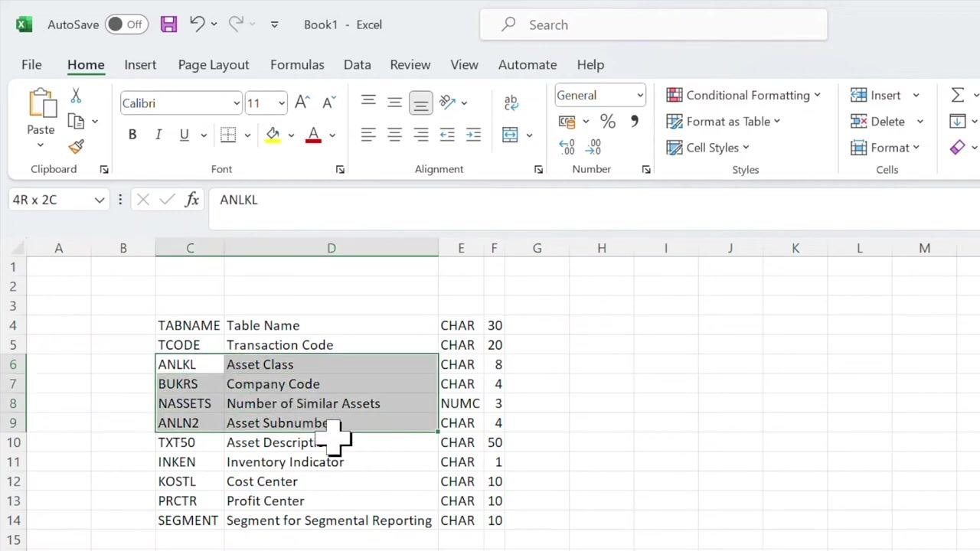Click the Copy icon

pyautogui.click(x=76, y=121)
